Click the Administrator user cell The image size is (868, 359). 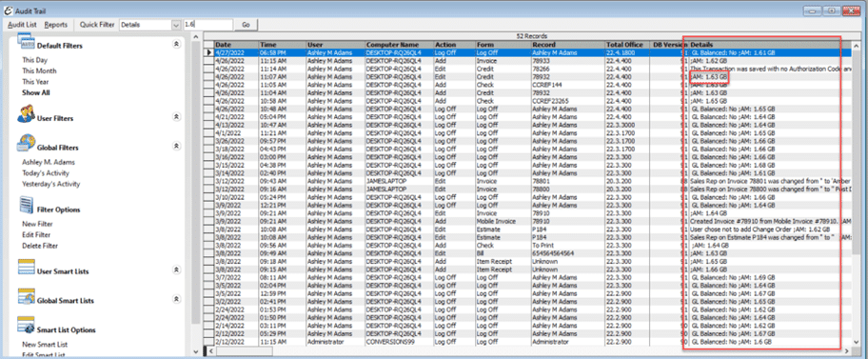[x=335, y=342]
